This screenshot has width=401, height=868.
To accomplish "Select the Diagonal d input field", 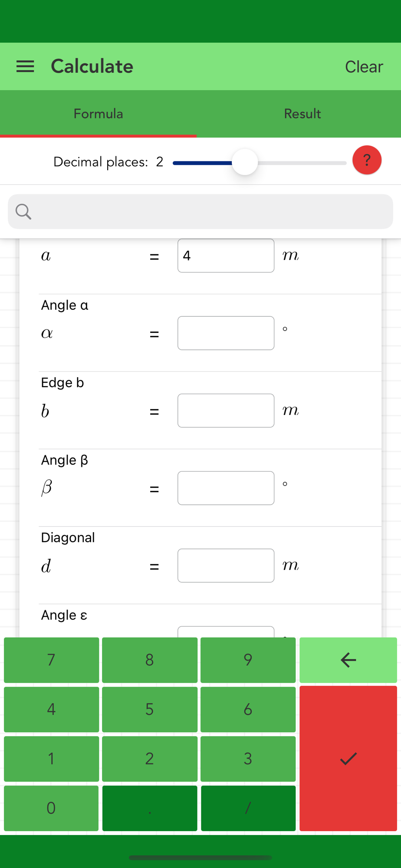I will (x=226, y=566).
